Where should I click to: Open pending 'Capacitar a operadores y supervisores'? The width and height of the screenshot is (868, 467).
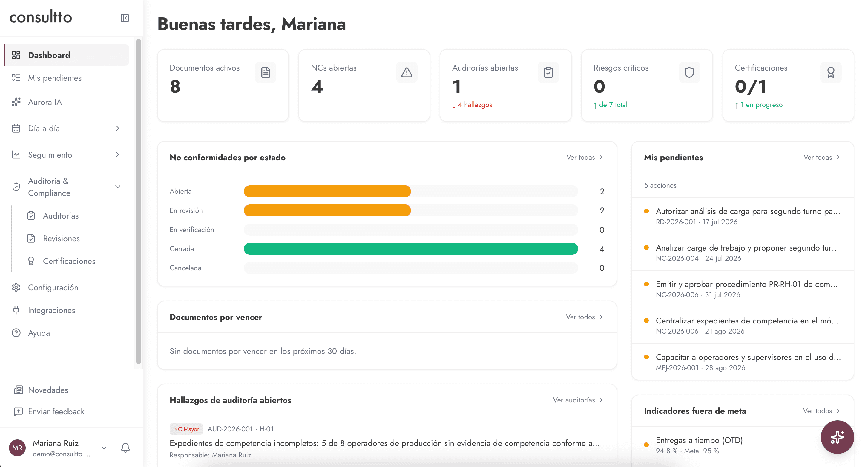pyautogui.click(x=743, y=362)
